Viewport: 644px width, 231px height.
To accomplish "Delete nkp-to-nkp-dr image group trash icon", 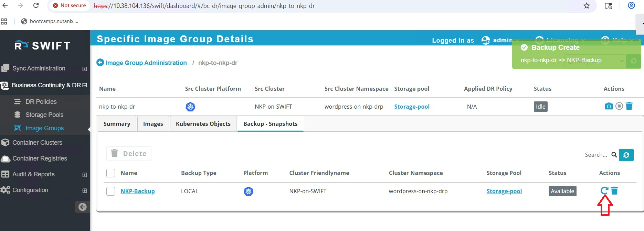I will 629,106.
